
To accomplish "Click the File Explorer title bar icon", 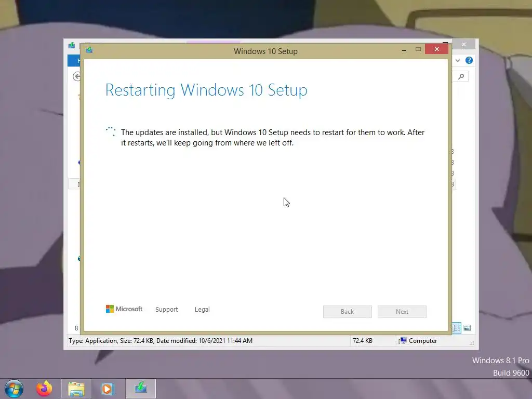I will pyautogui.click(x=72, y=45).
